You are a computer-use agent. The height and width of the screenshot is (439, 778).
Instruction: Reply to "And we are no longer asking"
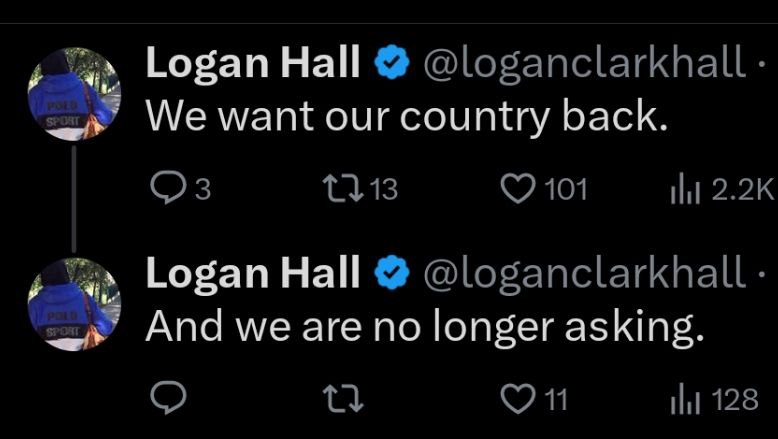click(168, 399)
